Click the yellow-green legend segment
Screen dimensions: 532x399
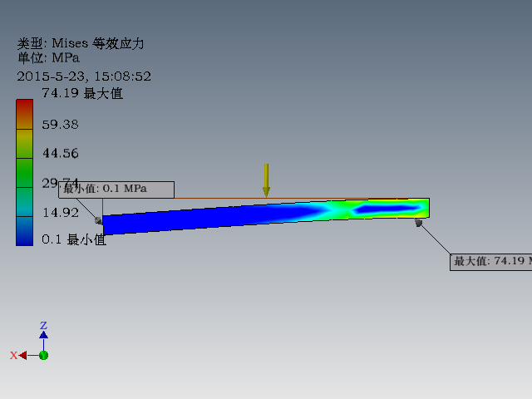(24, 144)
